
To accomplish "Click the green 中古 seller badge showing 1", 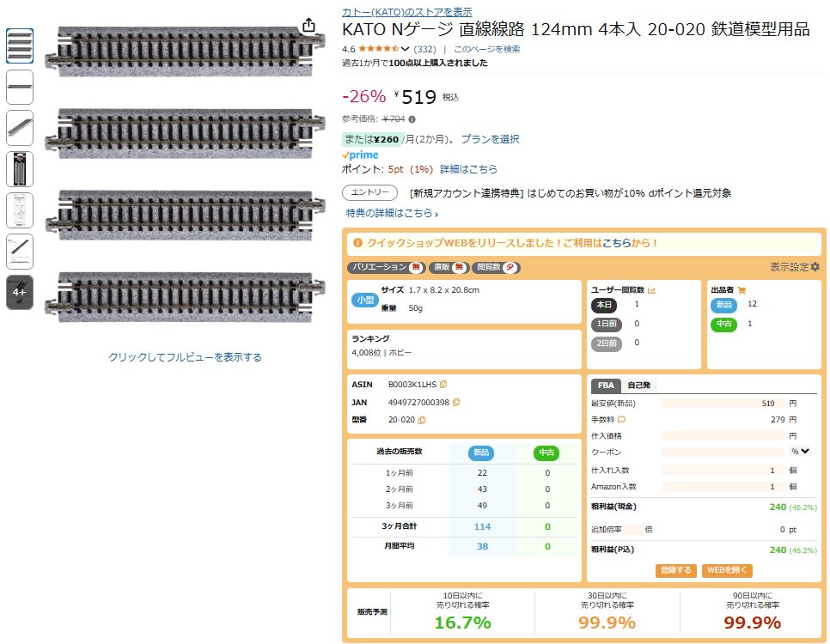I will click(x=723, y=324).
